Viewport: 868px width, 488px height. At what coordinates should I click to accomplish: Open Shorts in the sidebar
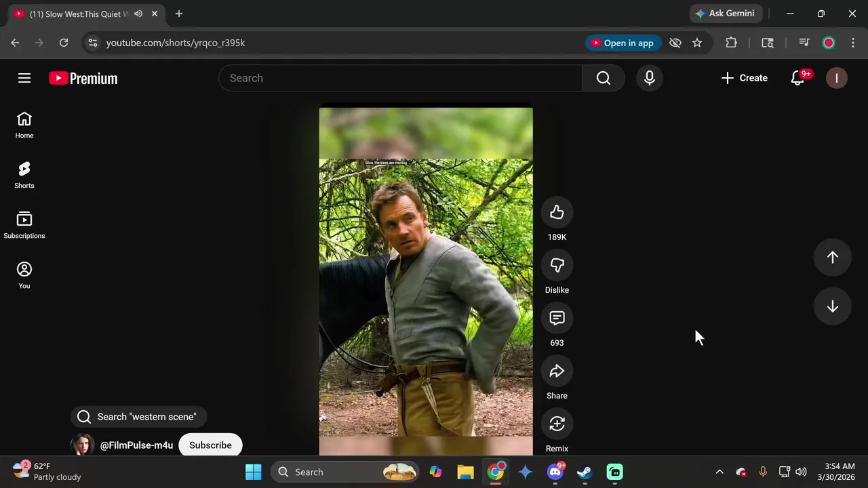click(24, 176)
